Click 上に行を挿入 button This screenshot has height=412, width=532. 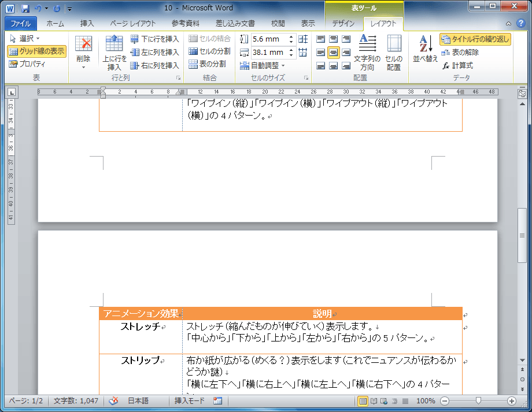coord(114,53)
